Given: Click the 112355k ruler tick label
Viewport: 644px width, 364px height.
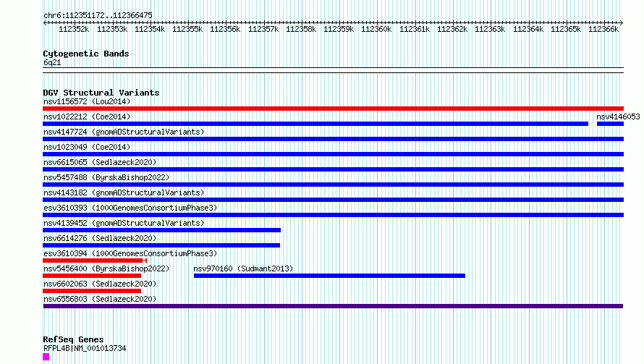Looking at the screenshot, I should pyautogui.click(x=187, y=29).
